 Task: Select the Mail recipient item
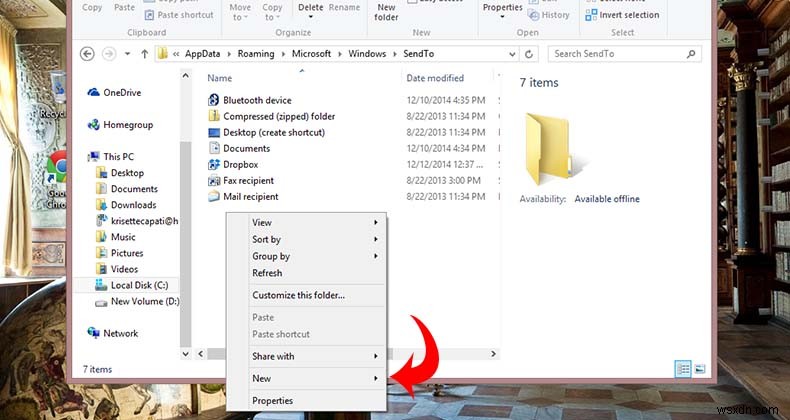click(x=243, y=197)
